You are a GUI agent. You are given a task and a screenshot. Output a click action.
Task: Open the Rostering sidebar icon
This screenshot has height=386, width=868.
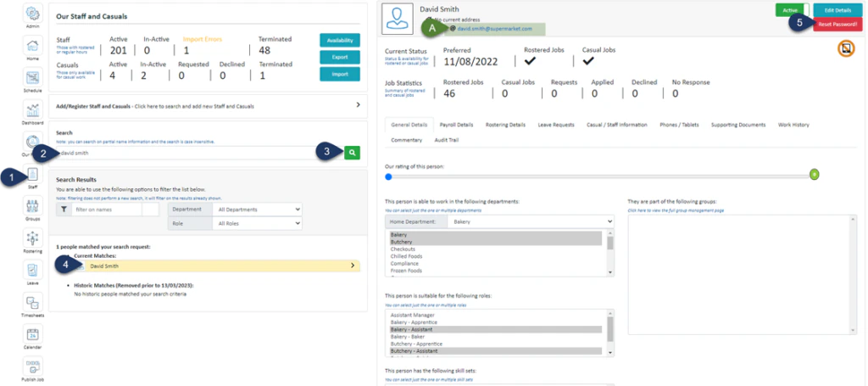point(33,238)
